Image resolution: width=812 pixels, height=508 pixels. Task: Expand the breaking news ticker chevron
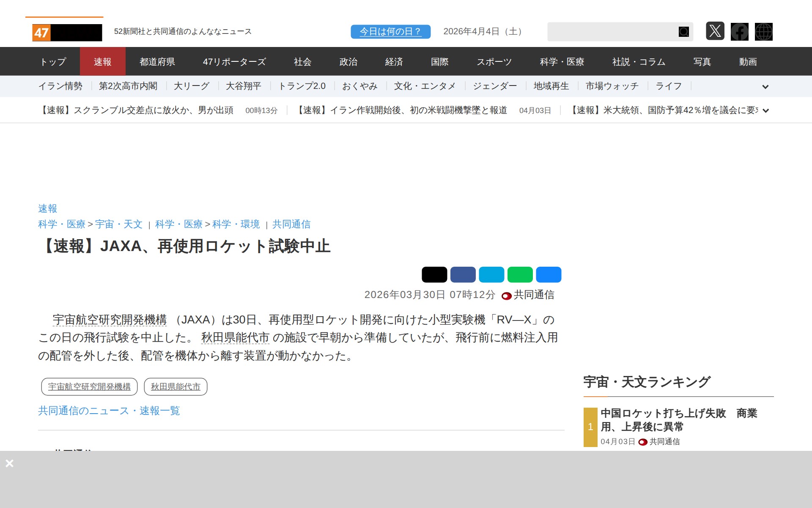pyautogui.click(x=765, y=110)
